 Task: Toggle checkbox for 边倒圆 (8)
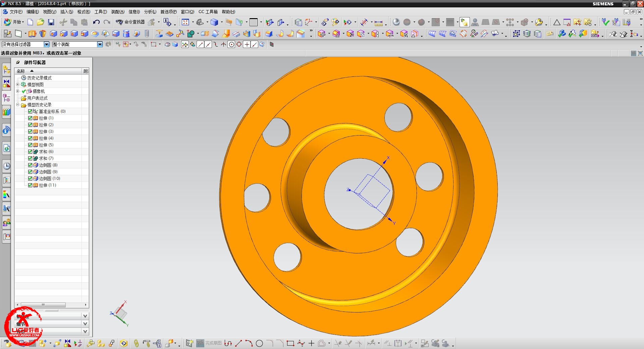pyautogui.click(x=30, y=165)
